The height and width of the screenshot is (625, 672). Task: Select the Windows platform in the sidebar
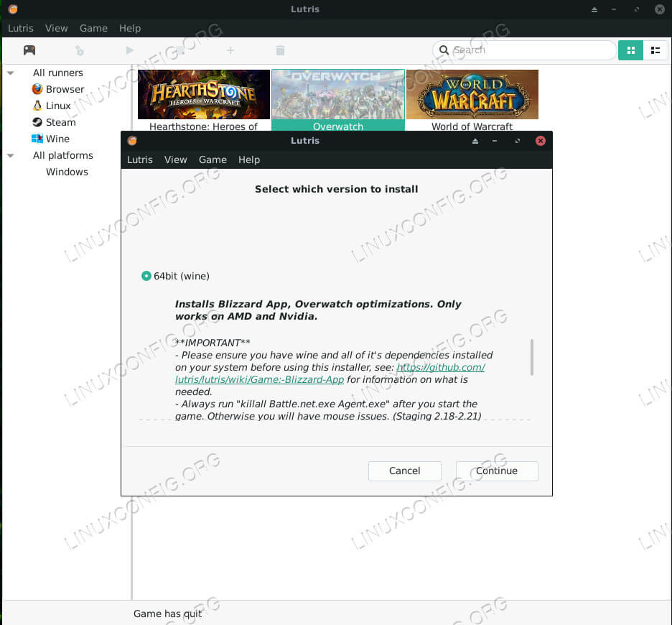click(x=67, y=172)
